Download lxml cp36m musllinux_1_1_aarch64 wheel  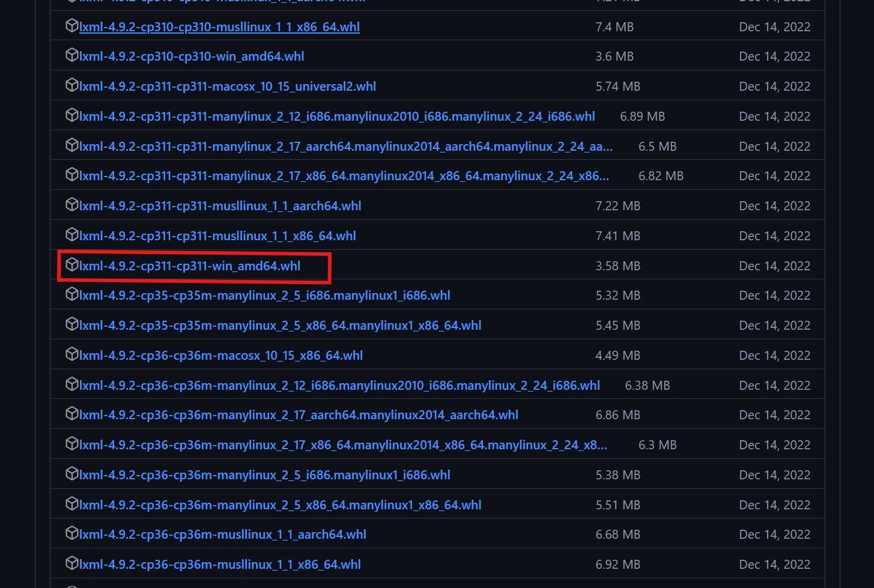click(x=223, y=535)
